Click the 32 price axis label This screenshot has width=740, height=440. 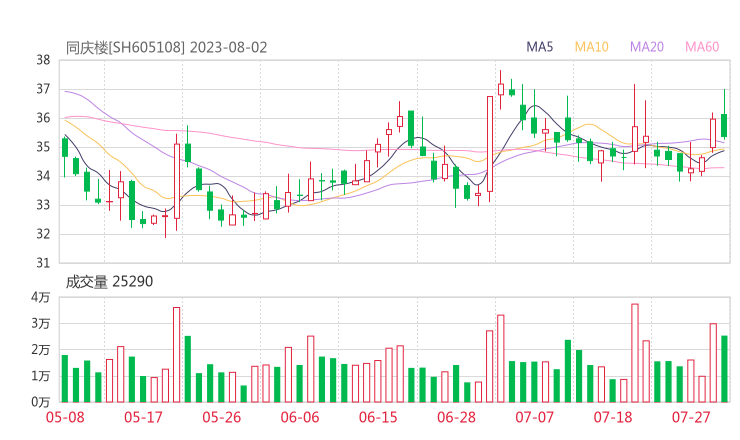point(43,234)
